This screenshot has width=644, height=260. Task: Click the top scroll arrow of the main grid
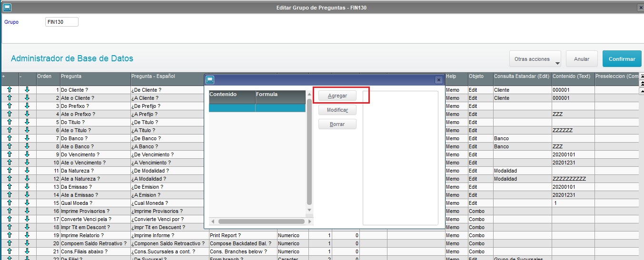pos(641,76)
